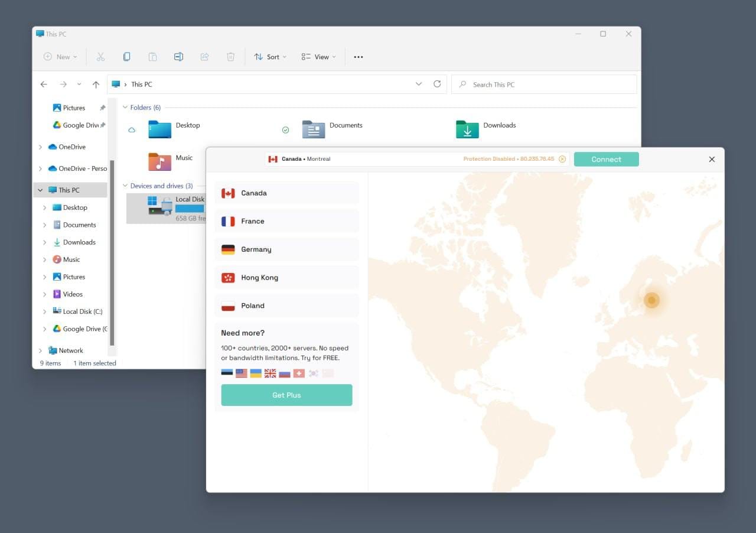Viewport: 756px width, 533px height.
Task: Open the Music folder icon
Action: click(x=159, y=161)
